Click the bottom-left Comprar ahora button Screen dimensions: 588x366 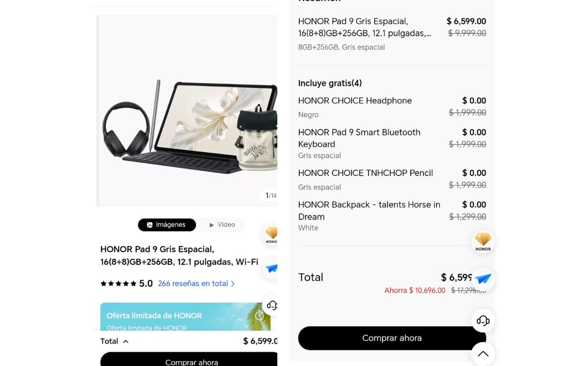coord(191,362)
